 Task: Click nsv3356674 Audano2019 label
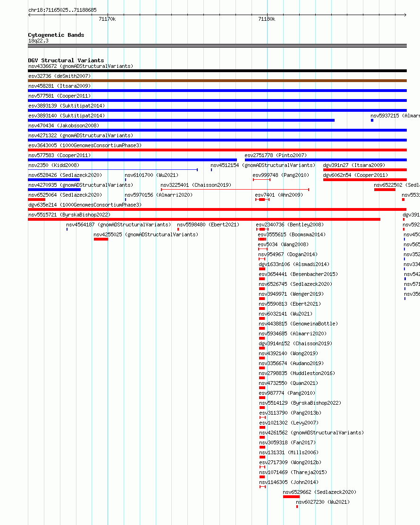(x=291, y=363)
